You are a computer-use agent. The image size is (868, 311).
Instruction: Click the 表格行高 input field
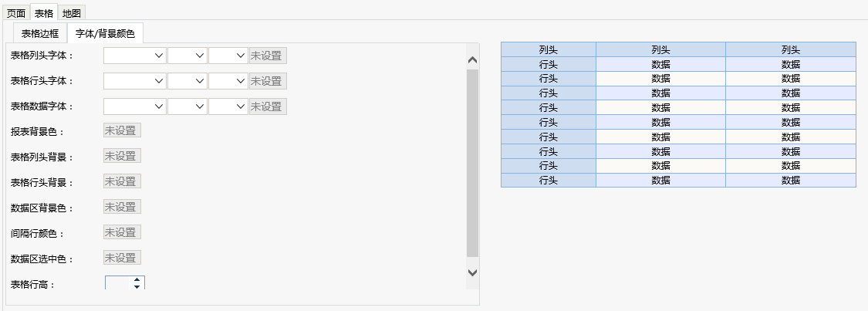click(x=119, y=282)
